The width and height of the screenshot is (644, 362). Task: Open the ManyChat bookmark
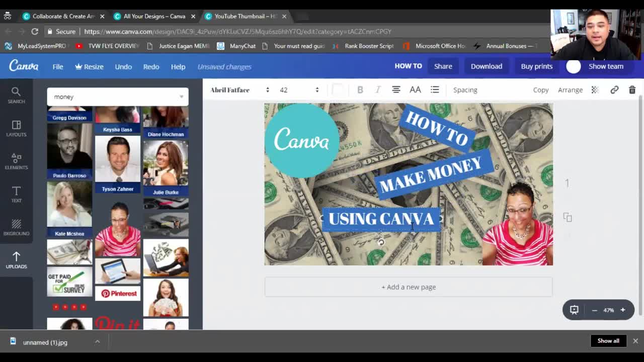[236, 46]
